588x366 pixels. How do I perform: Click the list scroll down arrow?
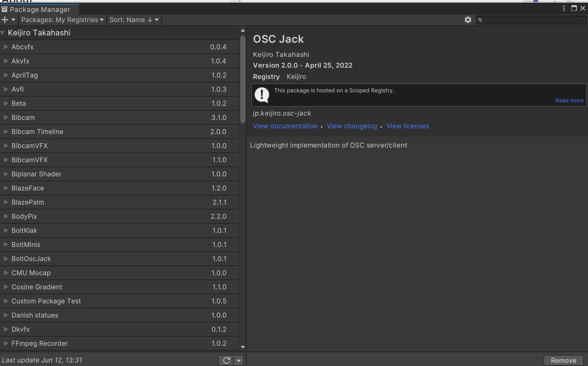coord(243,347)
